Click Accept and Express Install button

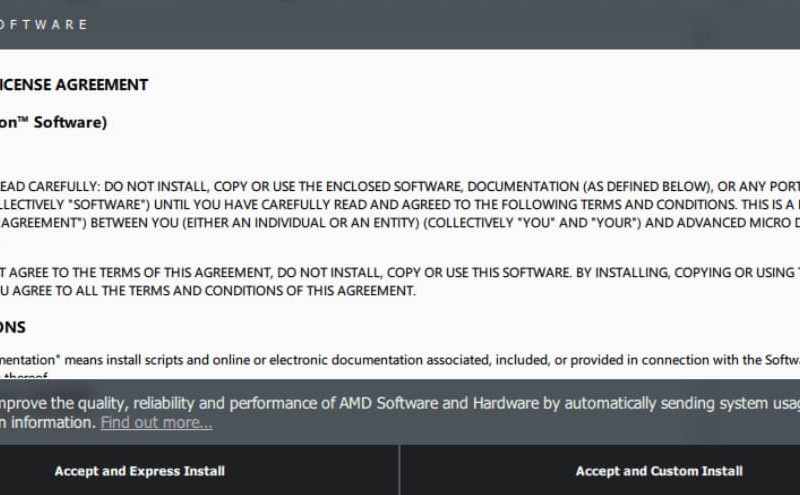pos(199,471)
